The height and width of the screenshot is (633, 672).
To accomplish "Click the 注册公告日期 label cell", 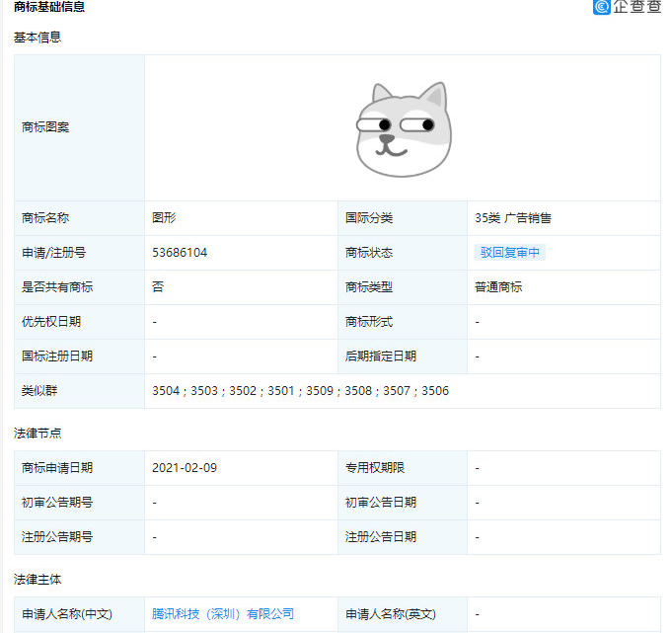I will (x=403, y=537).
